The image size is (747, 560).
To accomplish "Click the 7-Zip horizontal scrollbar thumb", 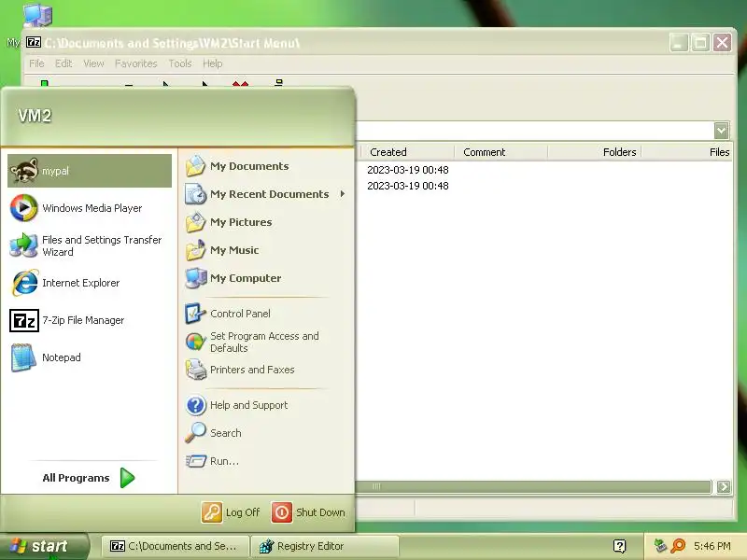I will tap(533, 486).
